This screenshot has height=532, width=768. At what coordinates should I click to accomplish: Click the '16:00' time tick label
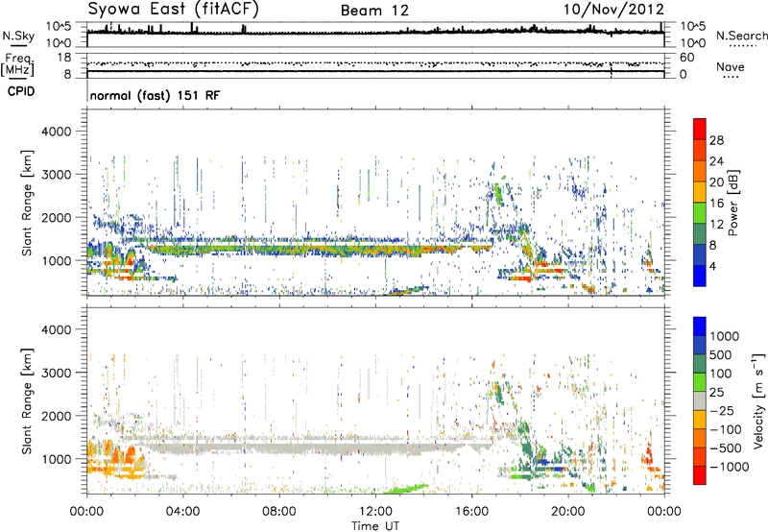coord(471,512)
